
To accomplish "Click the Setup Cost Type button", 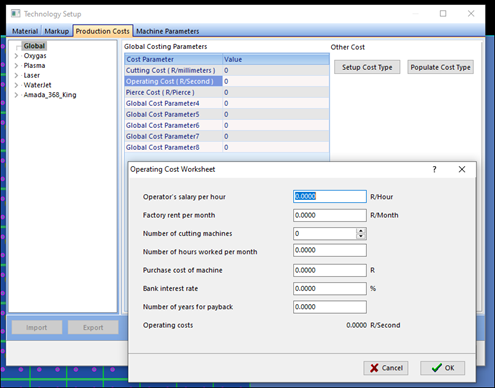I will tap(367, 67).
